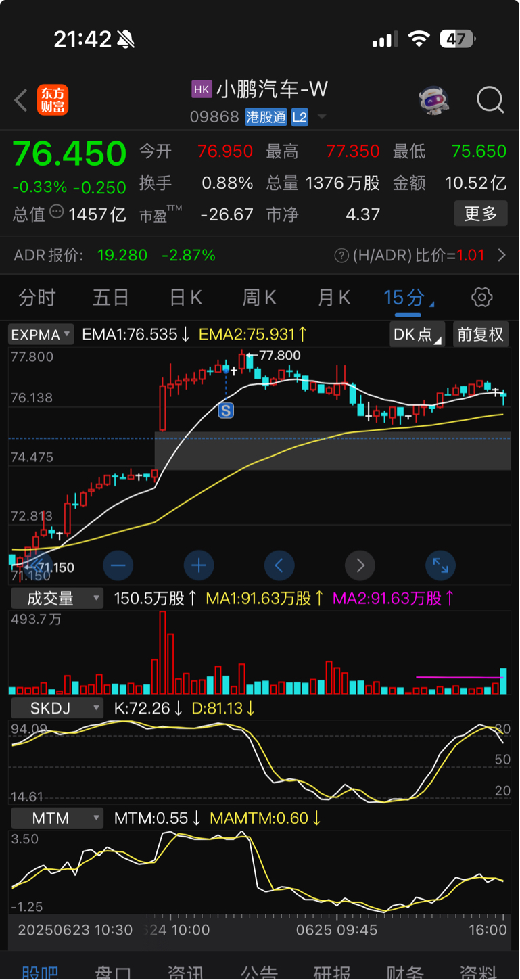Open the 研报 bottom tab
The height and width of the screenshot is (980, 520).
point(332,972)
